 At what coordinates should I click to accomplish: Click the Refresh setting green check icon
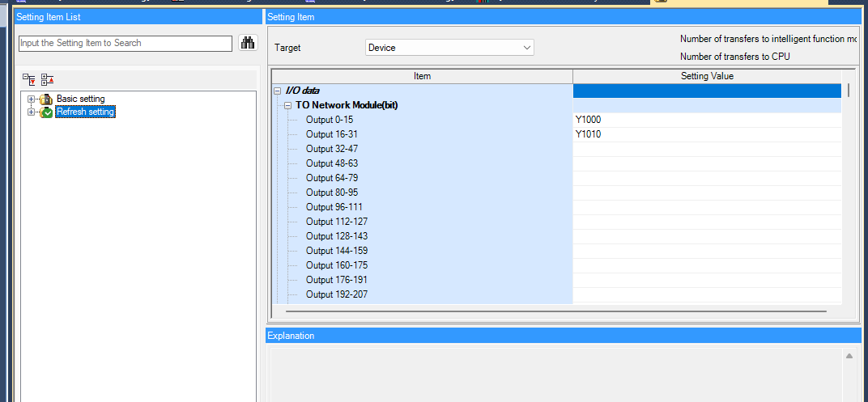click(46, 112)
